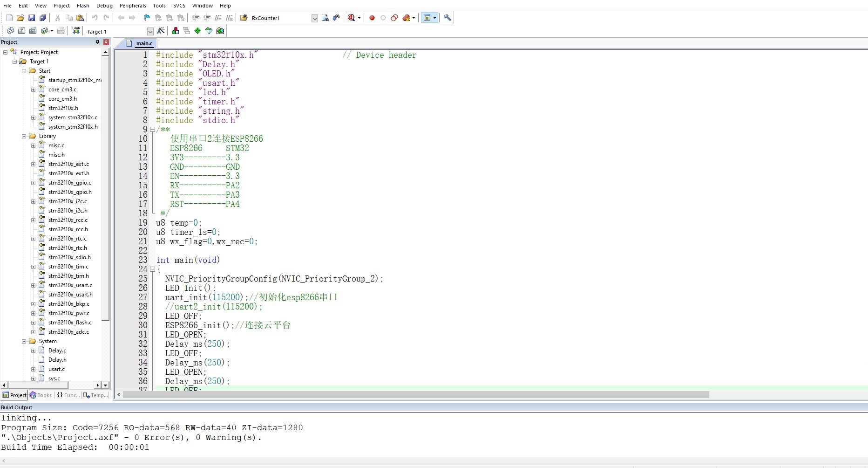The width and height of the screenshot is (868, 468).
Task: Toggle auto-hide pin on the Project panel
Action: (x=97, y=42)
